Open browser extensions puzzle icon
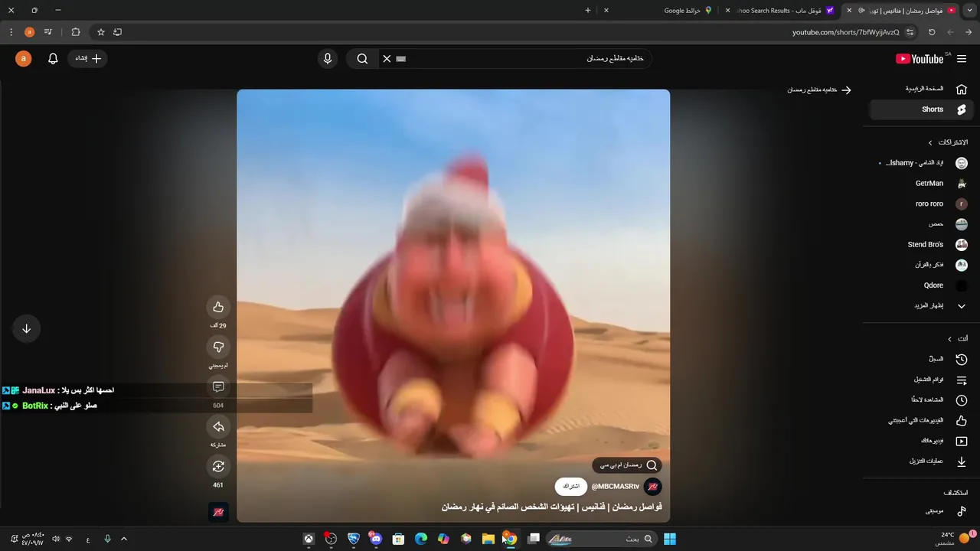The height and width of the screenshot is (551, 980). [x=75, y=32]
